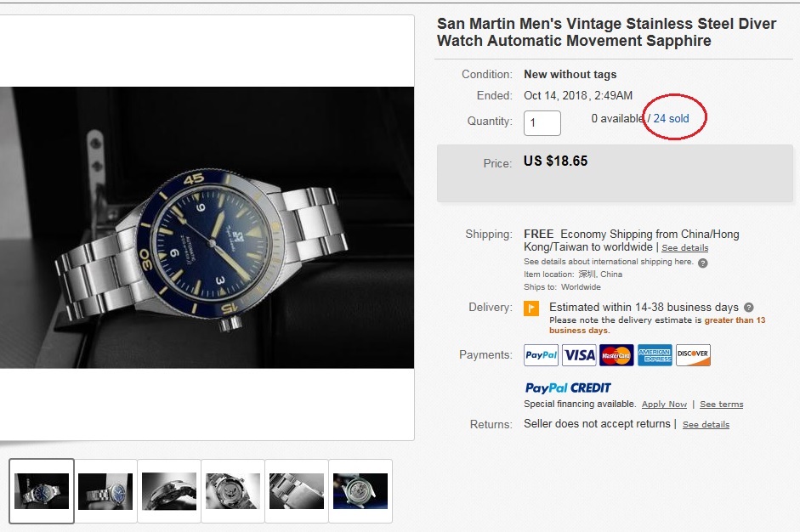800x532 pixels.
Task: Select the first watch thumbnail
Action: pos(42,491)
